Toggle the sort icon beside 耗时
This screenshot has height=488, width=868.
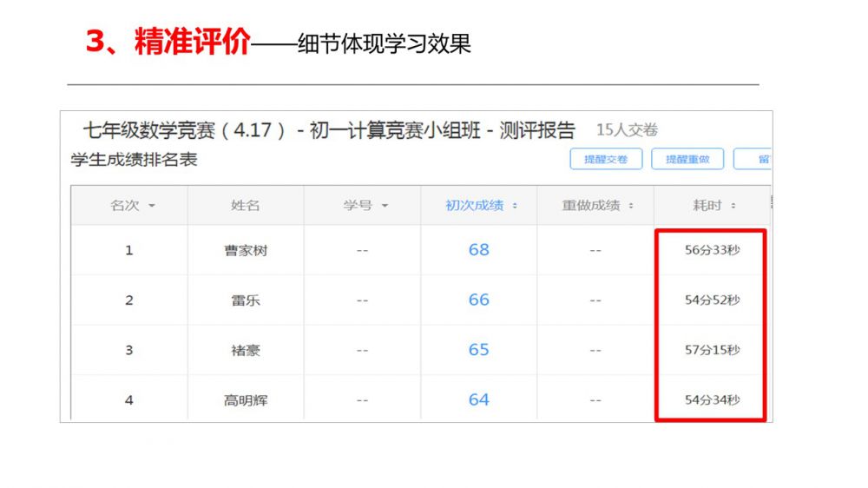coord(733,206)
